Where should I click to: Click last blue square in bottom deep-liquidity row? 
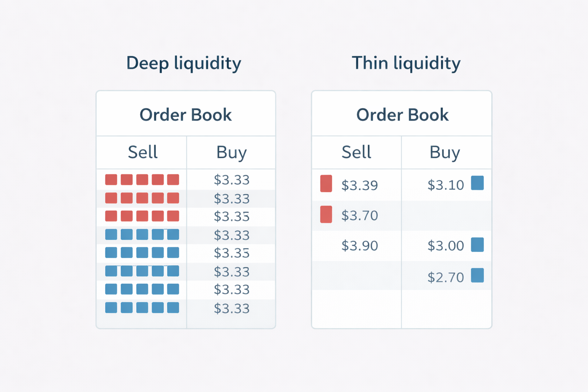(x=173, y=308)
